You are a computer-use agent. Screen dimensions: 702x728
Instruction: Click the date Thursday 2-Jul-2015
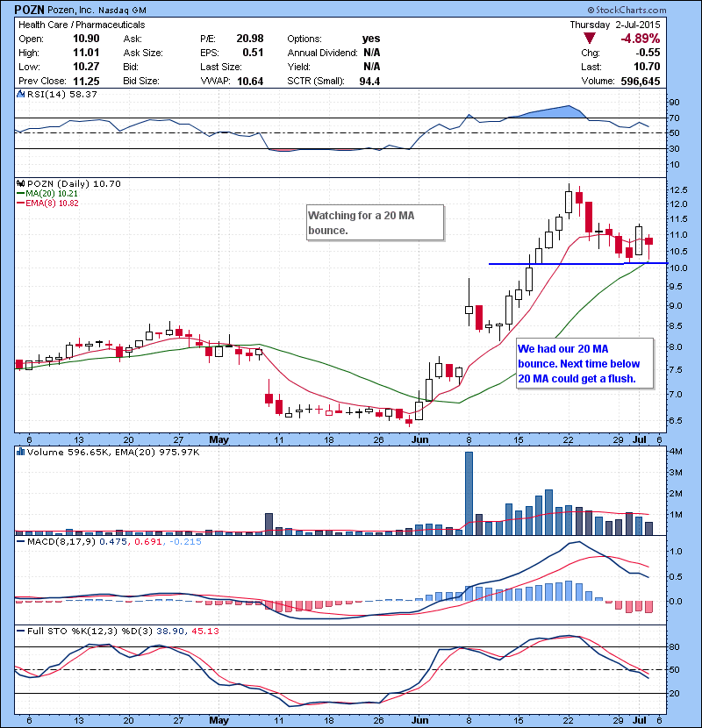tap(614, 25)
